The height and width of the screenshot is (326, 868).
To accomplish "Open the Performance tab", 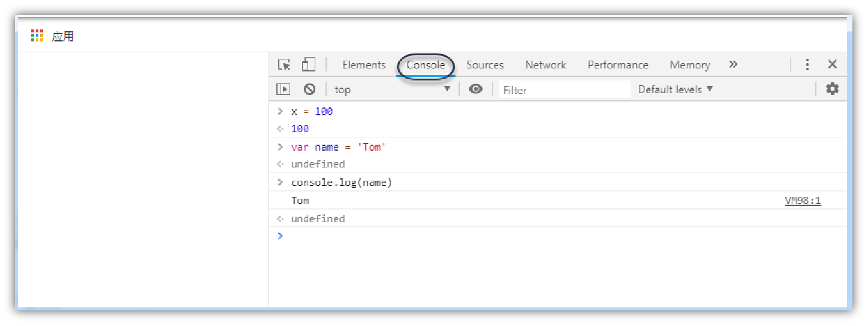I will 618,65.
